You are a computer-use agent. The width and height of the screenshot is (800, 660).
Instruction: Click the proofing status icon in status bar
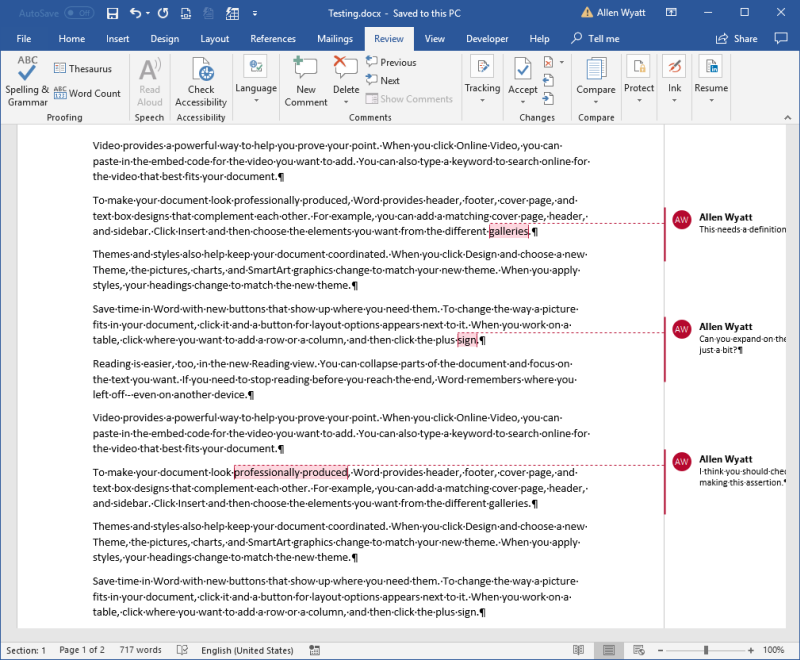pos(182,650)
